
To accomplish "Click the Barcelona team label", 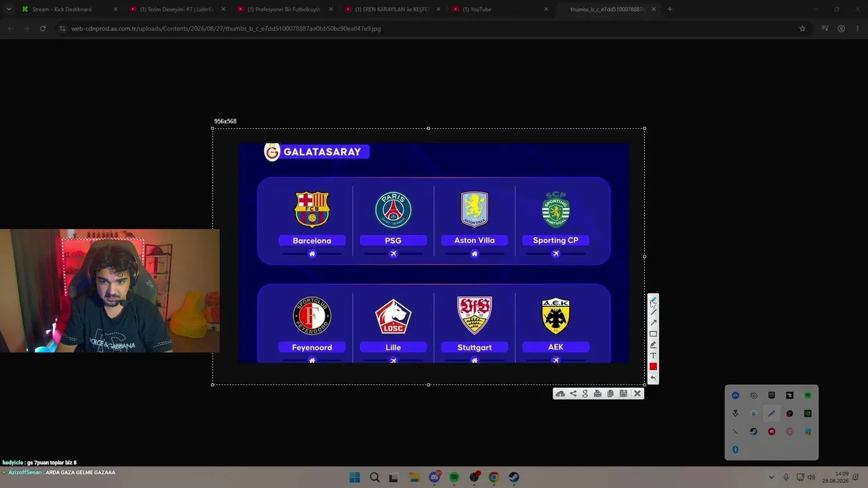I will (x=312, y=241).
